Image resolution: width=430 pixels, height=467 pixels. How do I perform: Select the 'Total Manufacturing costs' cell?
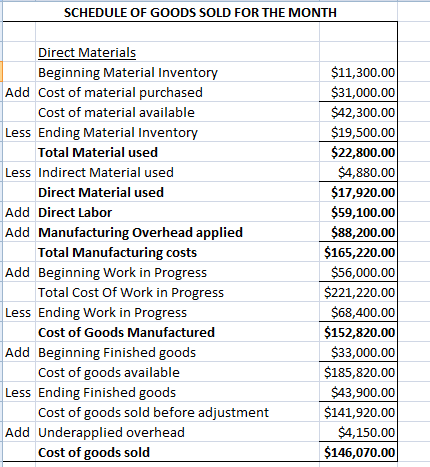(177, 252)
